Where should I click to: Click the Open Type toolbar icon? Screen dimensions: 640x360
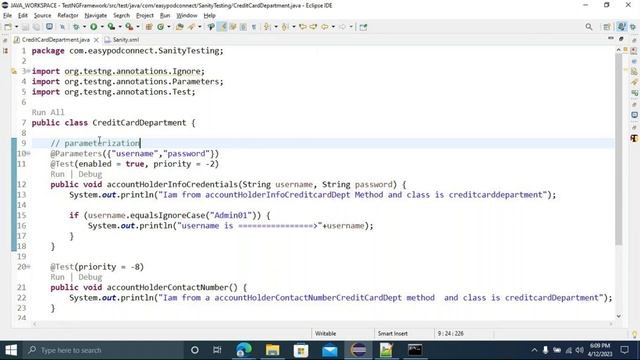(x=180, y=27)
